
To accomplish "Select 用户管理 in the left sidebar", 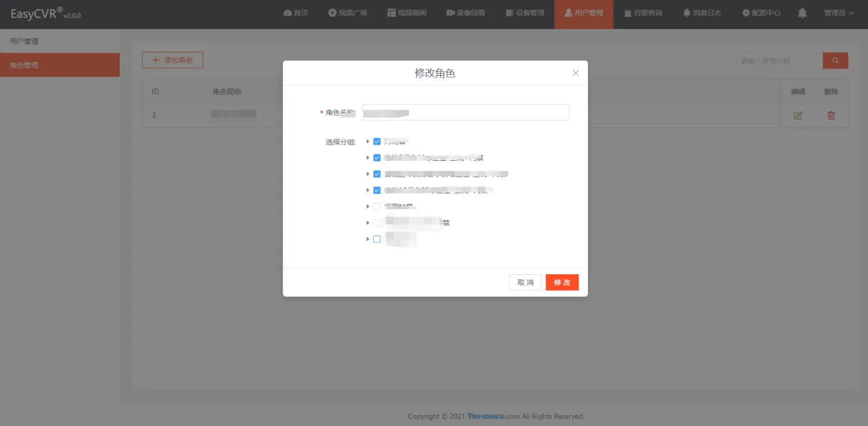I will (x=25, y=42).
